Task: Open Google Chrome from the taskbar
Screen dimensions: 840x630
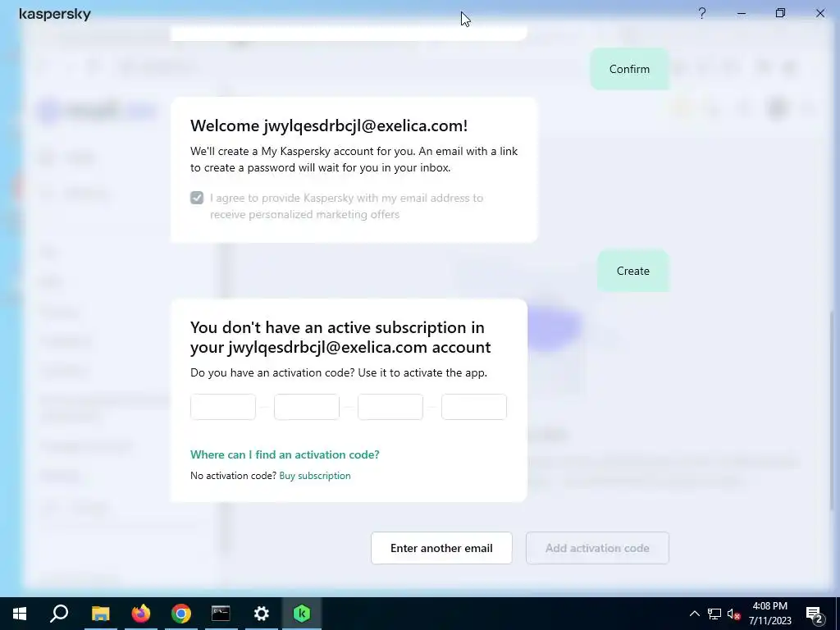Action: tap(181, 614)
